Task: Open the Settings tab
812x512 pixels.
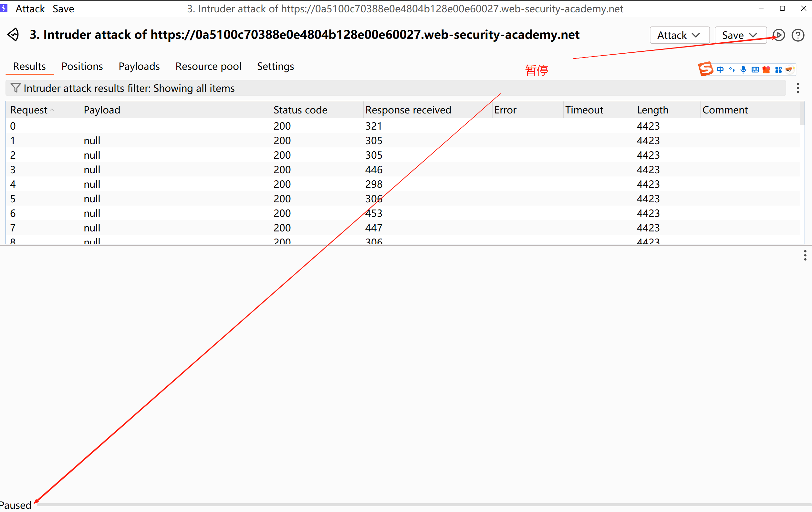Action: pos(275,66)
